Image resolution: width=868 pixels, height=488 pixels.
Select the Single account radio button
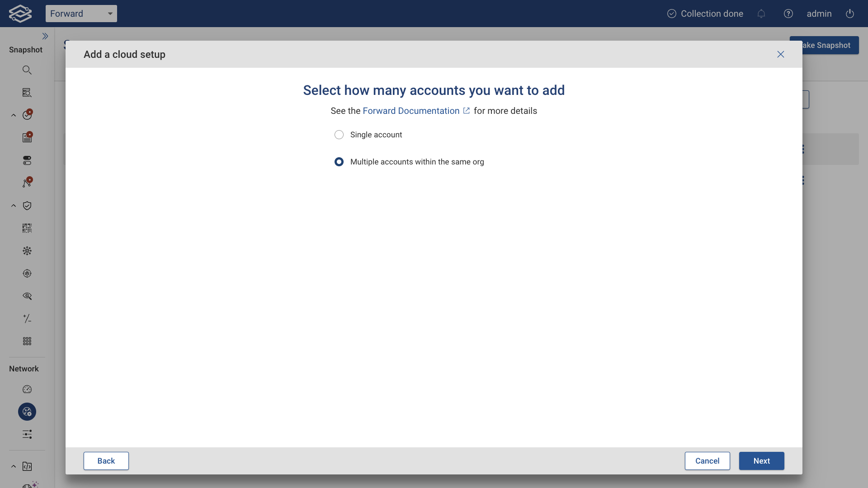click(x=339, y=135)
